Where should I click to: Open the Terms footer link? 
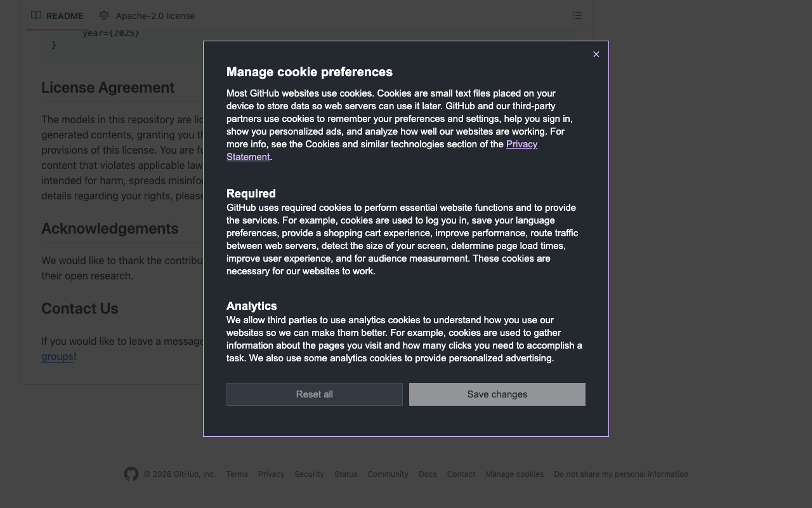pyautogui.click(x=237, y=474)
